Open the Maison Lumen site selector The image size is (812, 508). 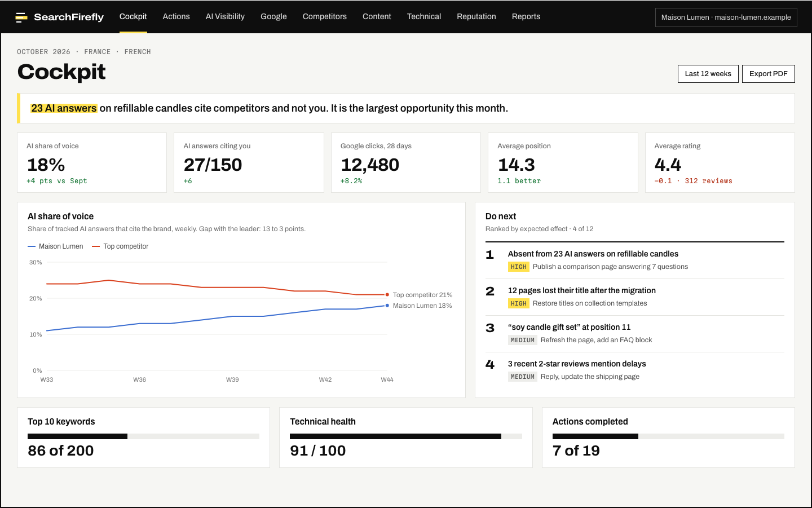coord(726,17)
